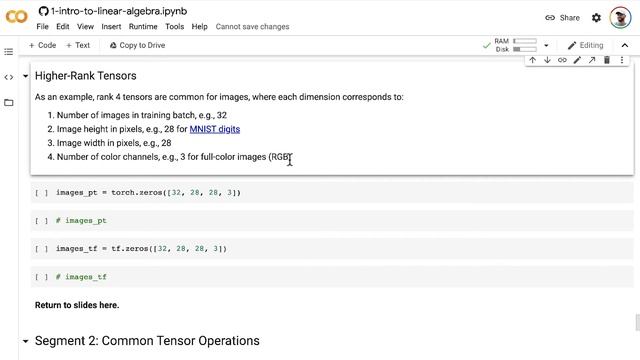Run the images_tf tf.zeros cell
Image resolution: width=640 pixels, height=360 pixels.
point(41,249)
